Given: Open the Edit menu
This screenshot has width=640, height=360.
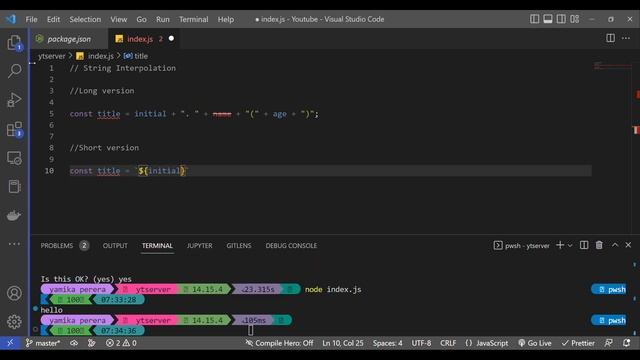Looking at the screenshot, I should (x=53, y=19).
